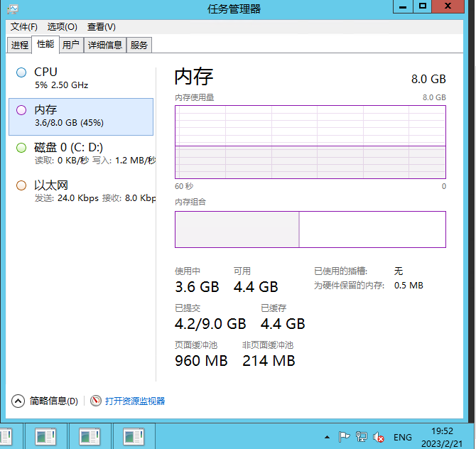Click the resource monitor icon
Viewport: 476px width, 449px height.
(x=96, y=401)
